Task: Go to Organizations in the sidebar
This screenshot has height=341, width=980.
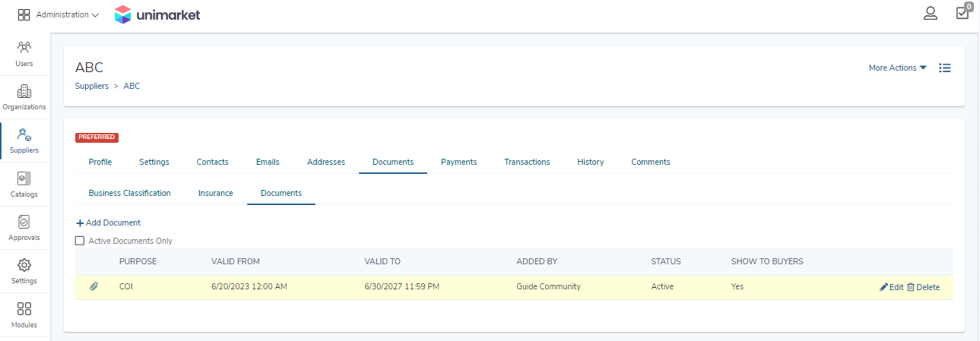Action: pyautogui.click(x=24, y=97)
